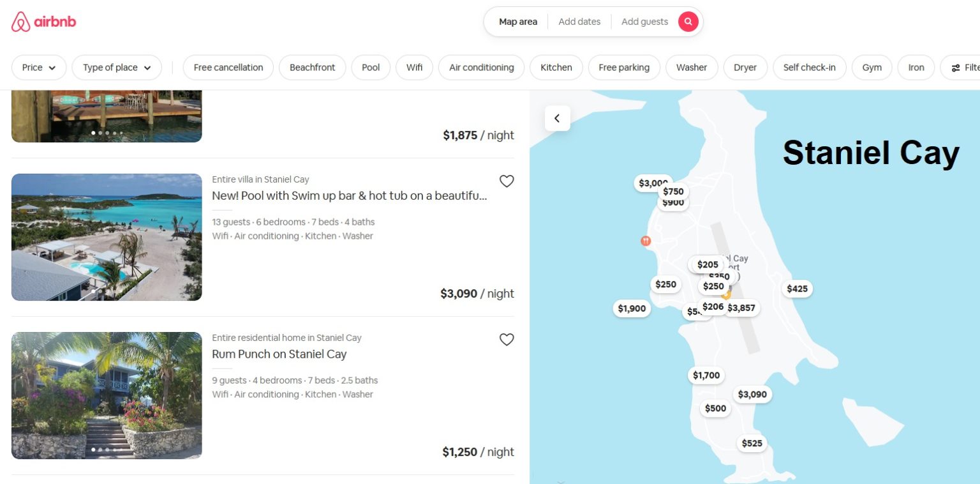
Task: Open the Map area search field
Action: click(517, 21)
